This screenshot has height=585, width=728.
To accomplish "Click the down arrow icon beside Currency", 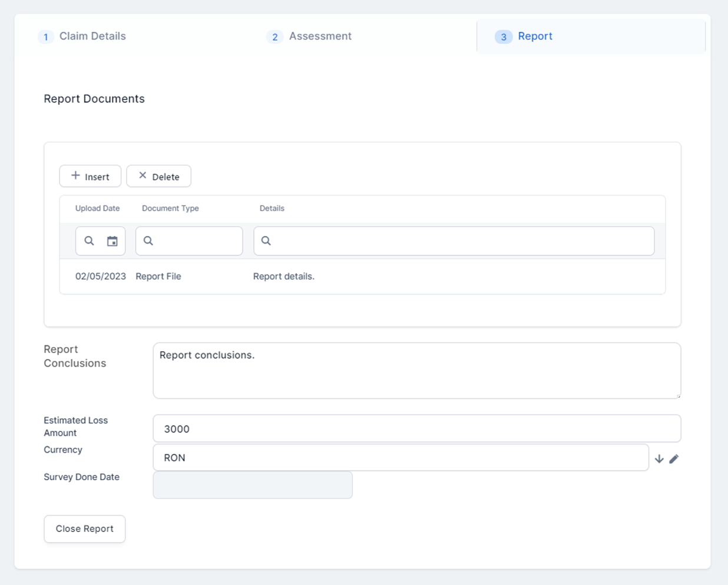I will tap(659, 458).
